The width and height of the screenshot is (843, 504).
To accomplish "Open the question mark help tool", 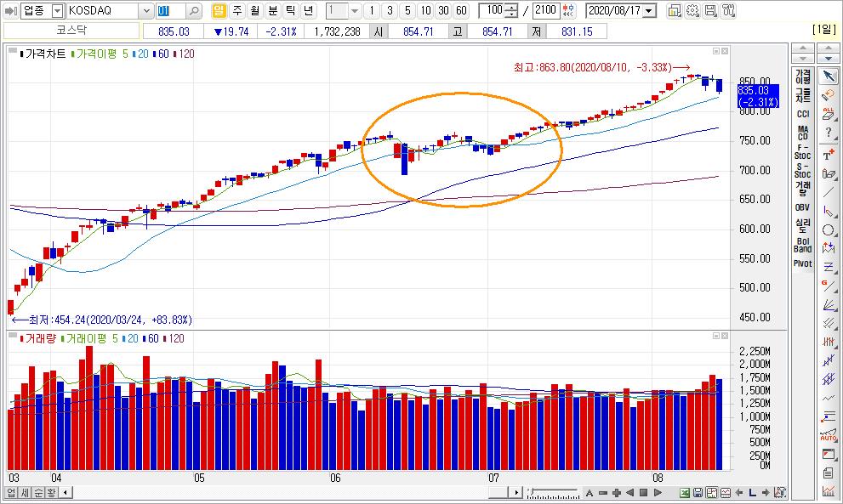I will [829, 133].
